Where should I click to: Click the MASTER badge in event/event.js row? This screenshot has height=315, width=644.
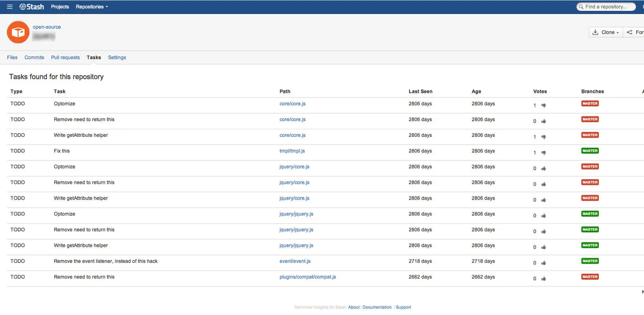(x=590, y=261)
